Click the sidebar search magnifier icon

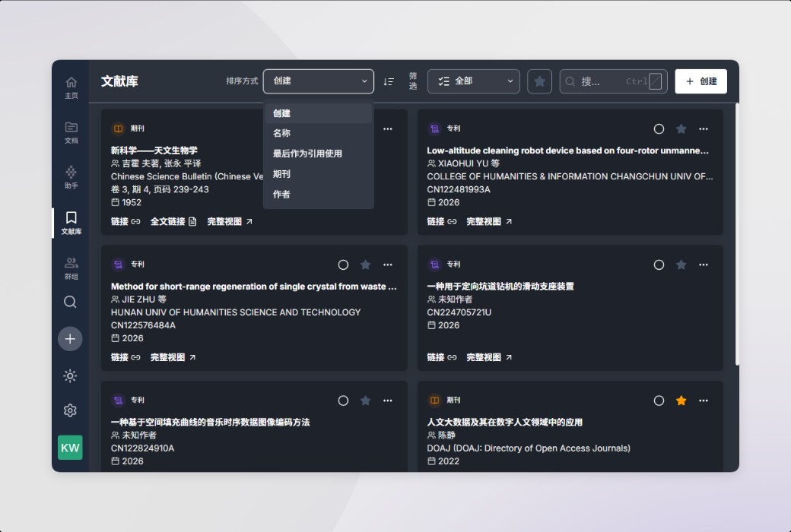[x=70, y=302]
